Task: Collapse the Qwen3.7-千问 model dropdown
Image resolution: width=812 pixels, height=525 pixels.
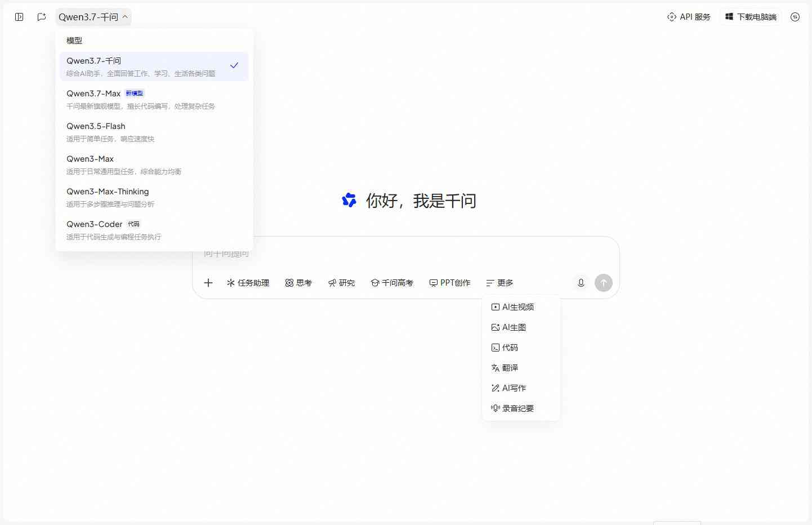Action: coord(93,17)
